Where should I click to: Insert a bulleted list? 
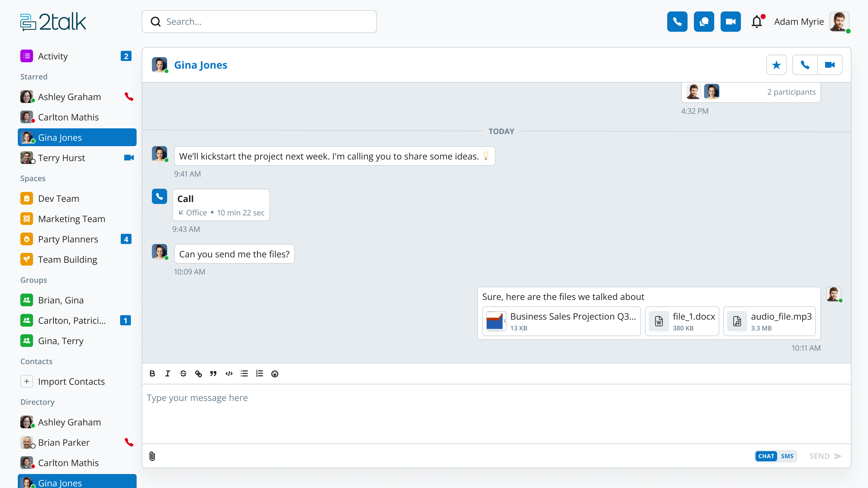pos(244,373)
